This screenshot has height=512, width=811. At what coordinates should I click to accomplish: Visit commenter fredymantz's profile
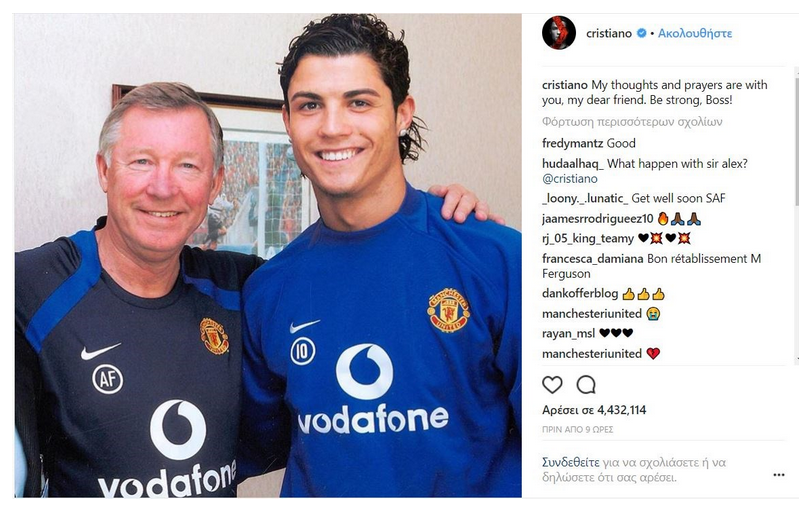pyautogui.click(x=573, y=143)
